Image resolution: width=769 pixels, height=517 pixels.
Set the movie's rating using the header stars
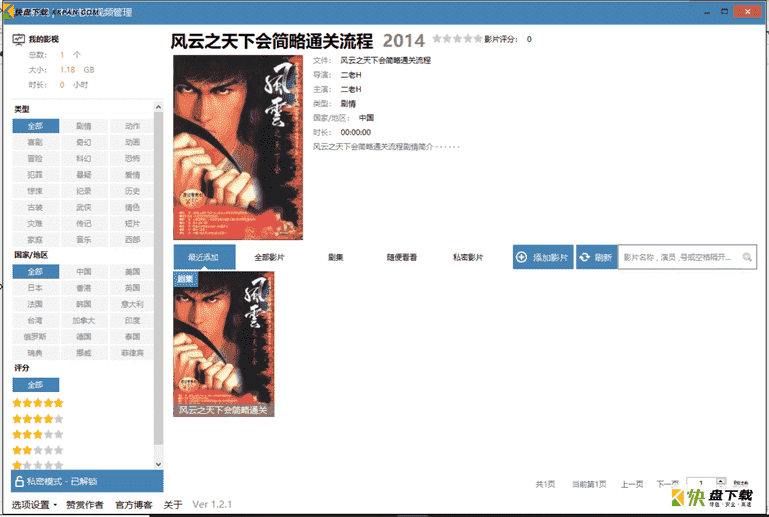pos(457,39)
